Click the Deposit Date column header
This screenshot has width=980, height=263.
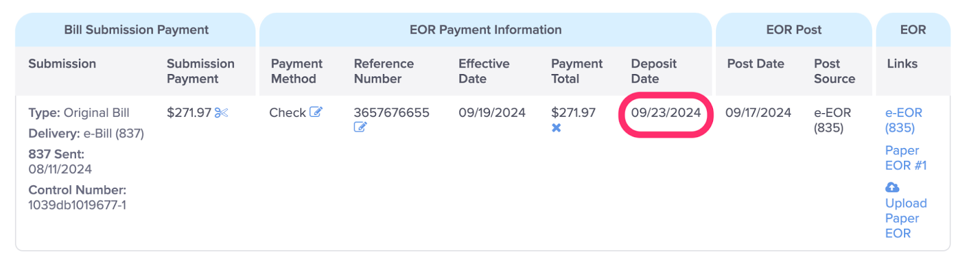(x=654, y=71)
